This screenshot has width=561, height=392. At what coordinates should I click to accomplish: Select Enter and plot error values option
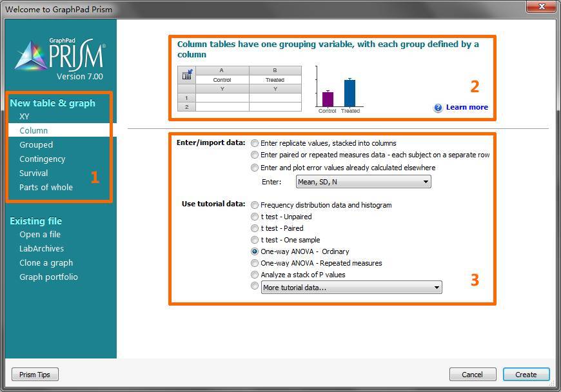coord(254,168)
